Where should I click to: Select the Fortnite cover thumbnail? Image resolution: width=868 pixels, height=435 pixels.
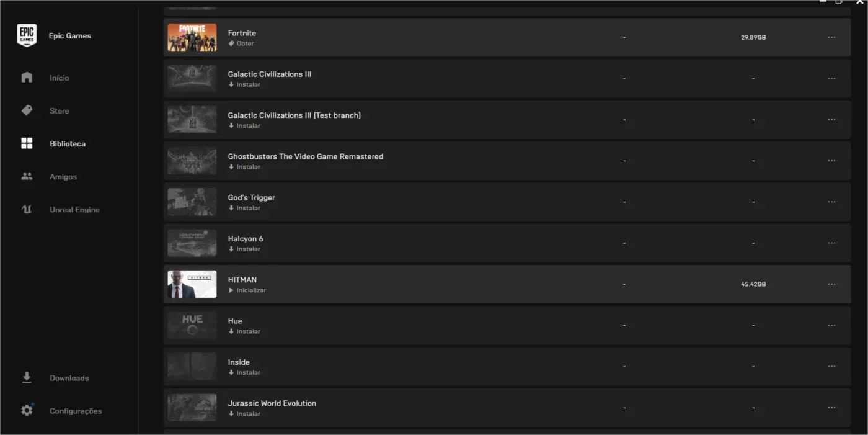pos(192,37)
